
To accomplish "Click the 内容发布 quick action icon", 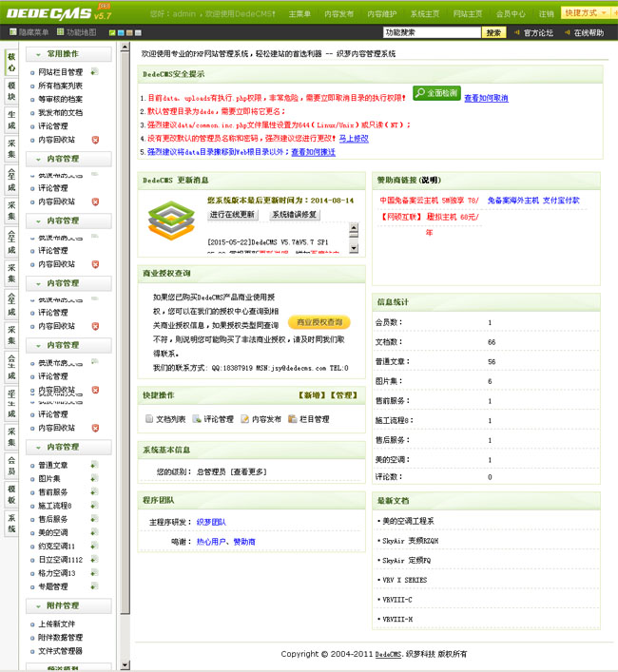I will [244, 419].
